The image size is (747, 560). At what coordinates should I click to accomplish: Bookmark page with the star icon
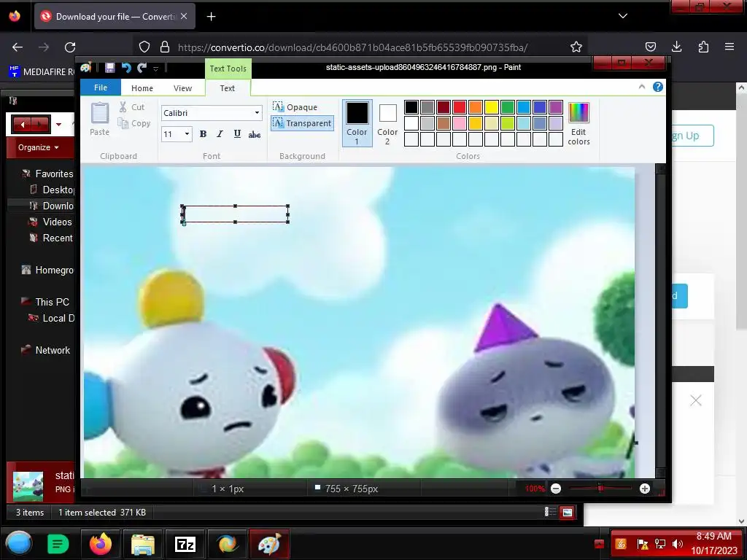[x=576, y=47]
